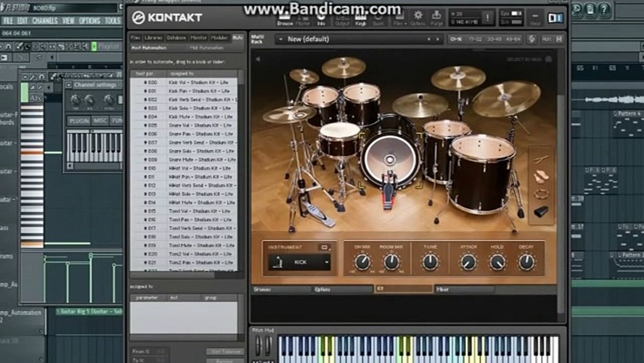Screen dimensions: 644x363
Task: Toggle the Info panel icon in Kontakt
Action: [321, 17]
